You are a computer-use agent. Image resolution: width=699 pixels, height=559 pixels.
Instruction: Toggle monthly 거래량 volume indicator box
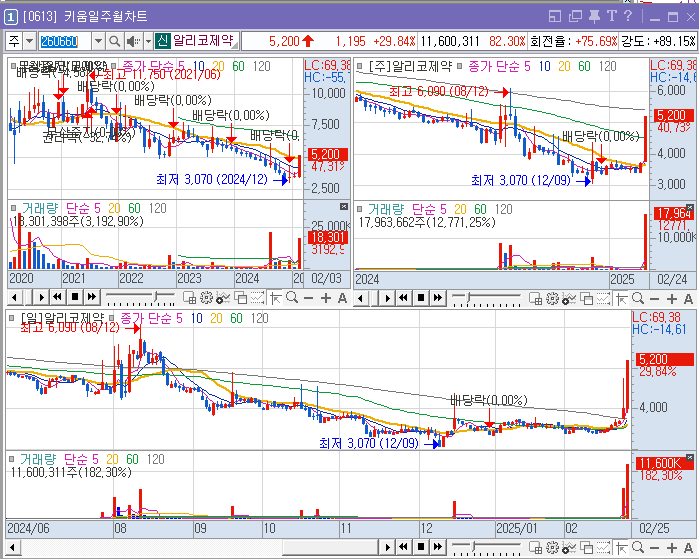[13, 208]
